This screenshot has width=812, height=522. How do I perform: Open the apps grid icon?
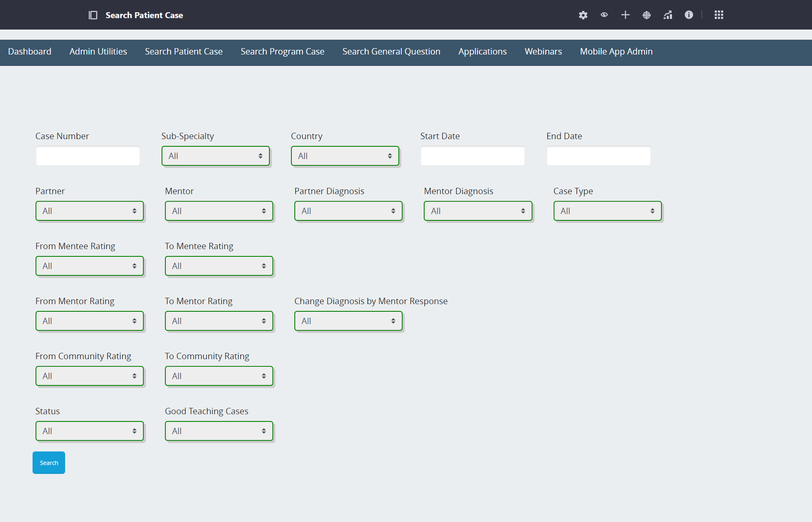tap(719, 15)
